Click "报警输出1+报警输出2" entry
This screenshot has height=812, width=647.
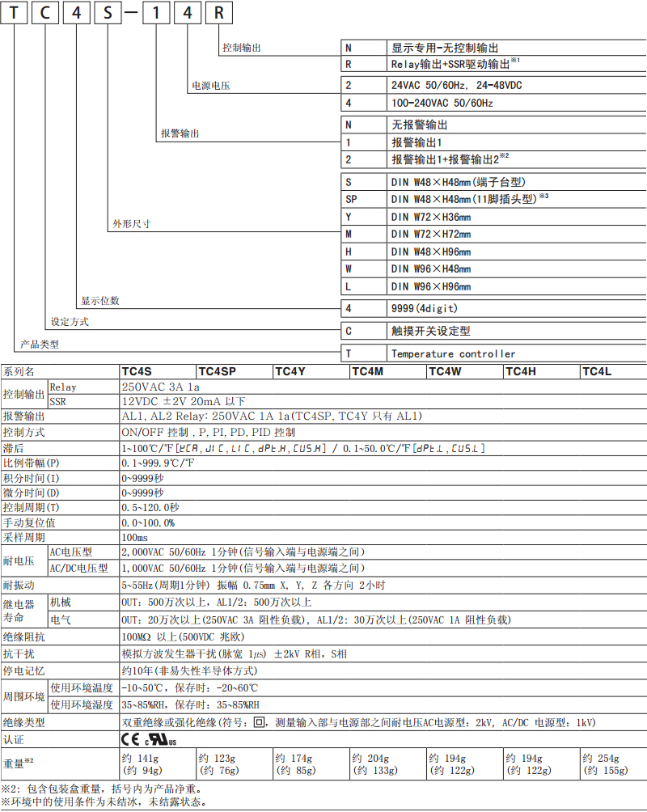point(445,159)
